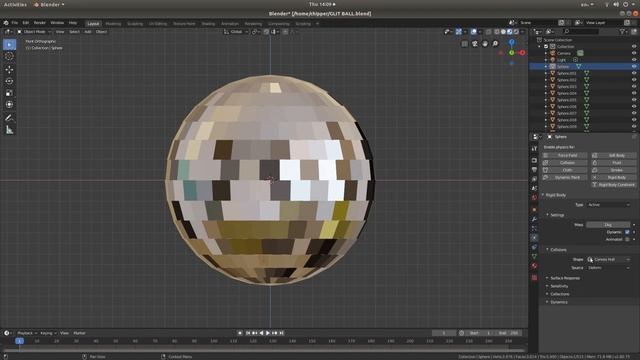Viewport: 640px width, 360px height.
Task: Click the Blender logo in top menu bar
Action: (6, 23)
